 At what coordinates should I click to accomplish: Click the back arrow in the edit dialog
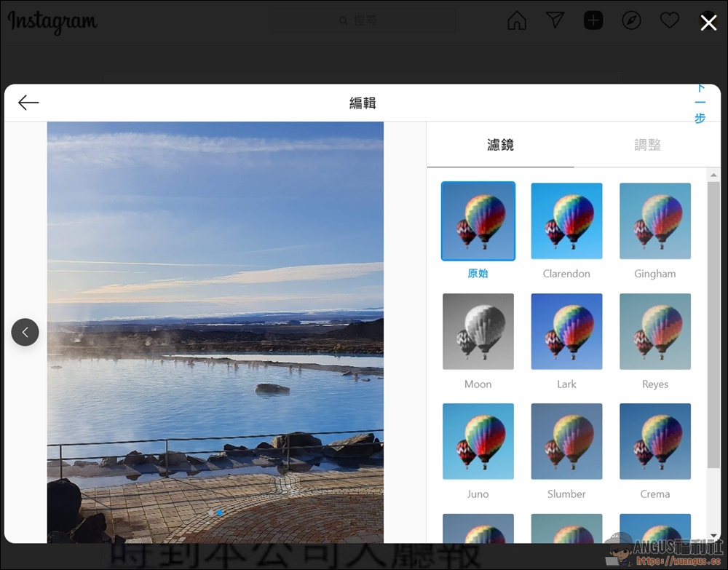[x=28, y=103]
